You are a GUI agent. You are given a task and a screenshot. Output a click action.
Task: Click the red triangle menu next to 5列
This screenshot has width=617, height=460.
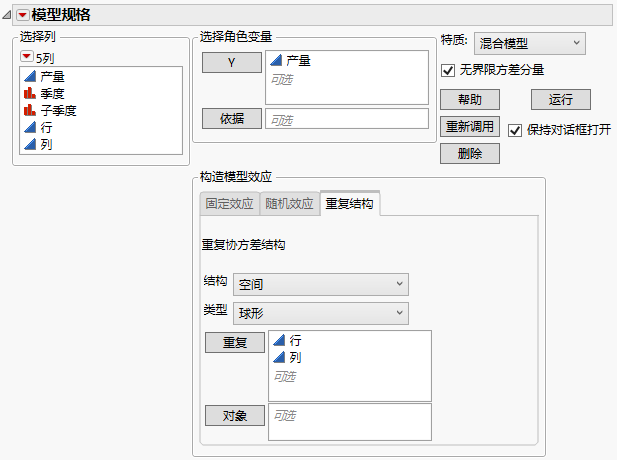27,57
